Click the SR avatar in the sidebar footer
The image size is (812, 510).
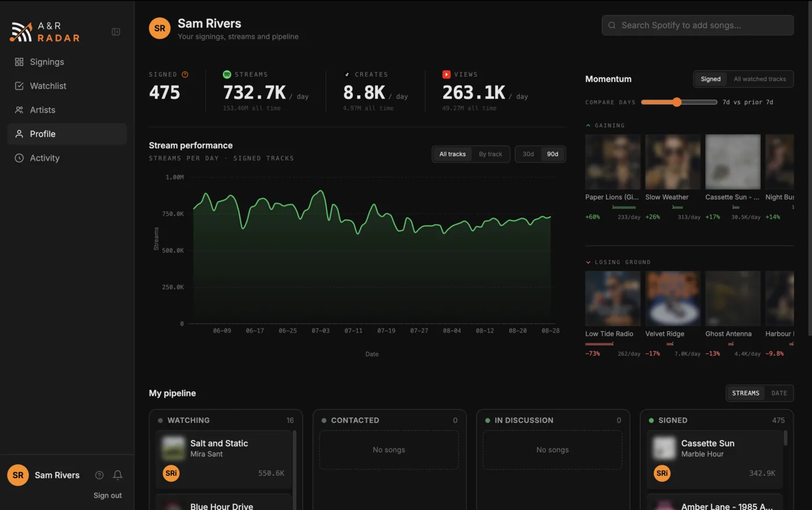18,475
